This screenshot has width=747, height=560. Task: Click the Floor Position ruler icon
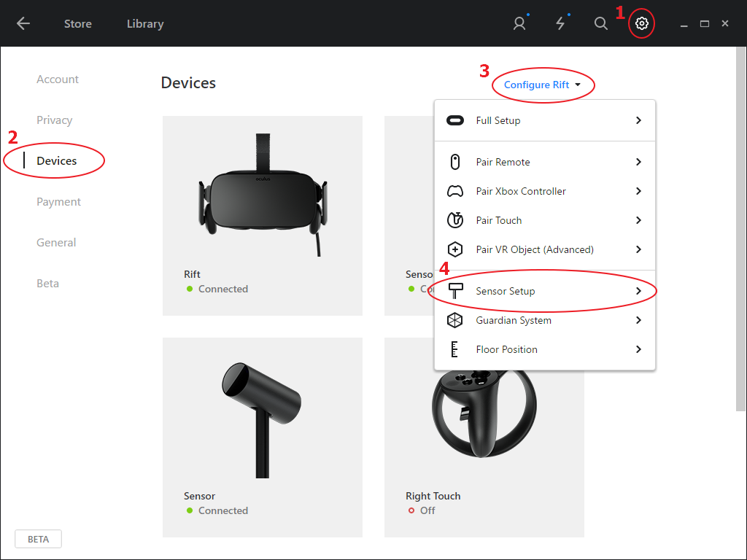454,349
